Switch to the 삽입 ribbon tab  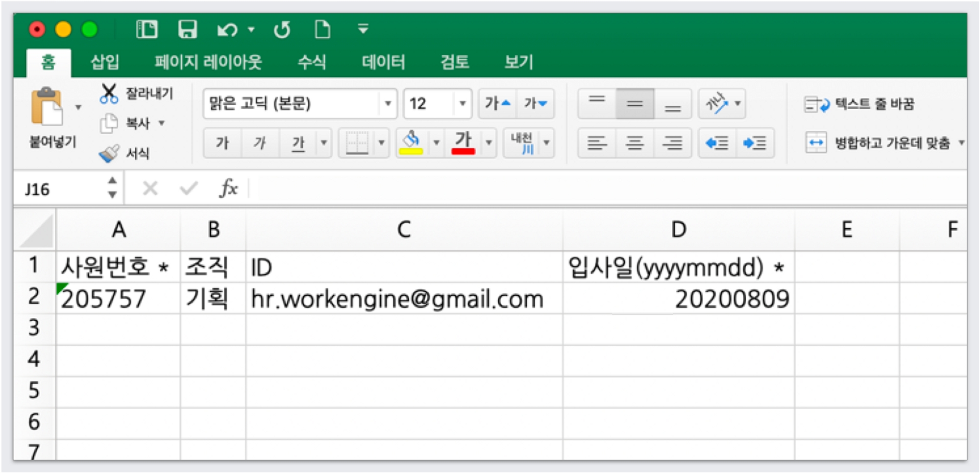pyautogui.click(x=105, y=62)
